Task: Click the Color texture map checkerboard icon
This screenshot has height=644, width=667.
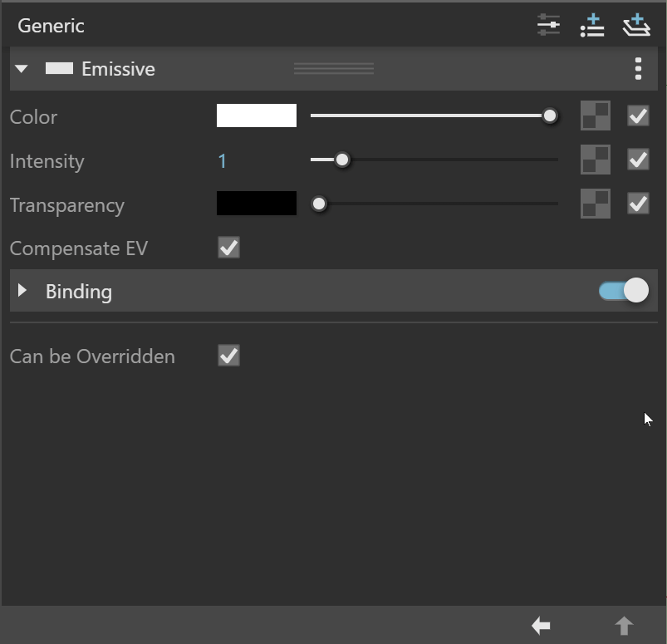Action: pyautogui.click(x=595, y=116)
